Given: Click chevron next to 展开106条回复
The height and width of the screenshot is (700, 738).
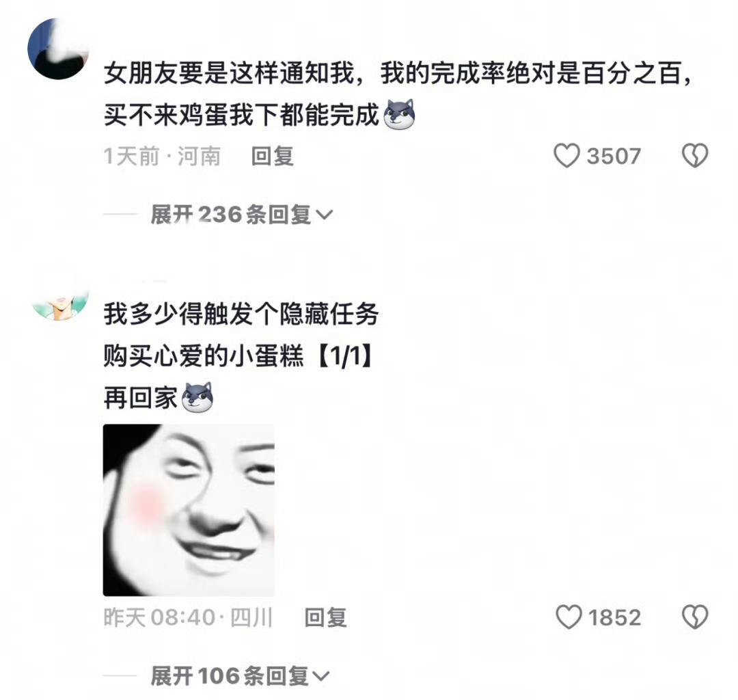Looking at the screenshot, I should point(321,677).
